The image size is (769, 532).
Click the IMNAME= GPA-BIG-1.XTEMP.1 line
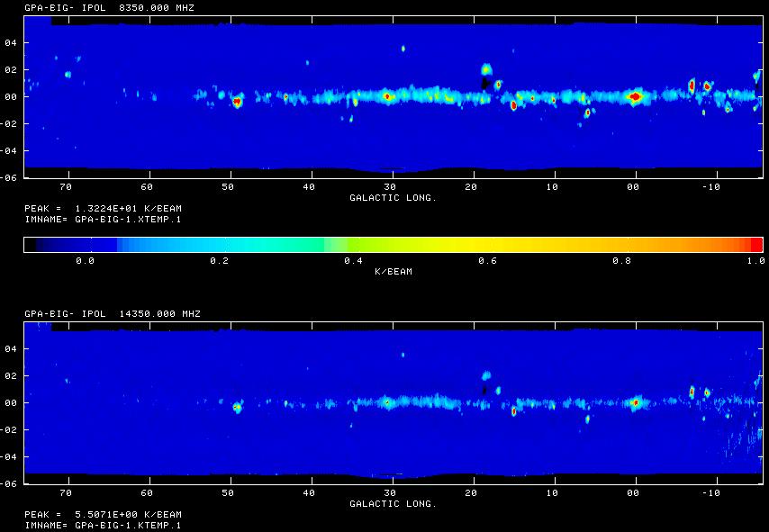[103, 219]
